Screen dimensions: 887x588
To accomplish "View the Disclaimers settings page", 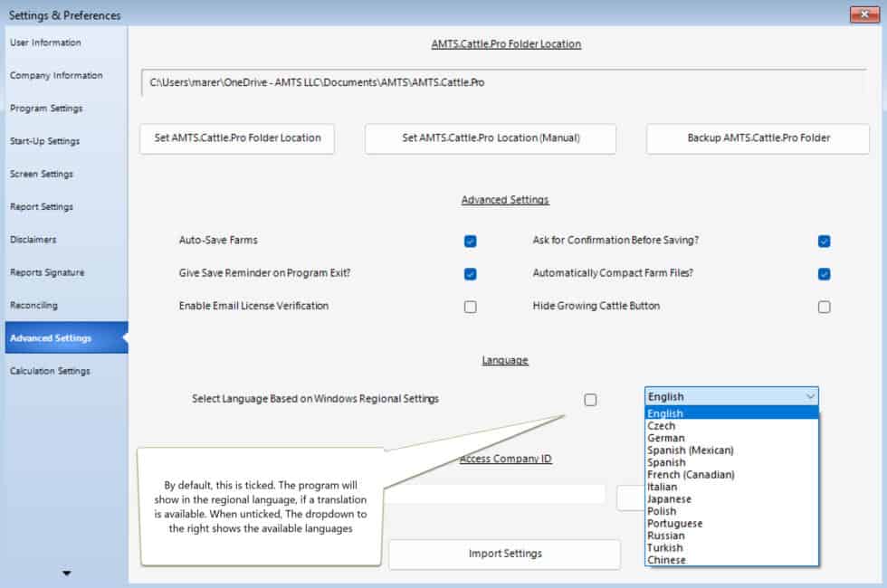I will point(34,239).
